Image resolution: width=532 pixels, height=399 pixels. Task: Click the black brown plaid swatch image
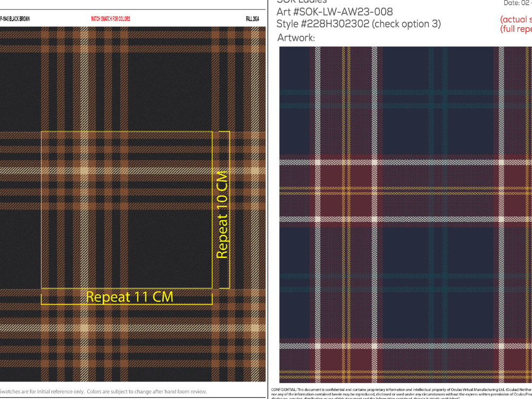[132, 204]
